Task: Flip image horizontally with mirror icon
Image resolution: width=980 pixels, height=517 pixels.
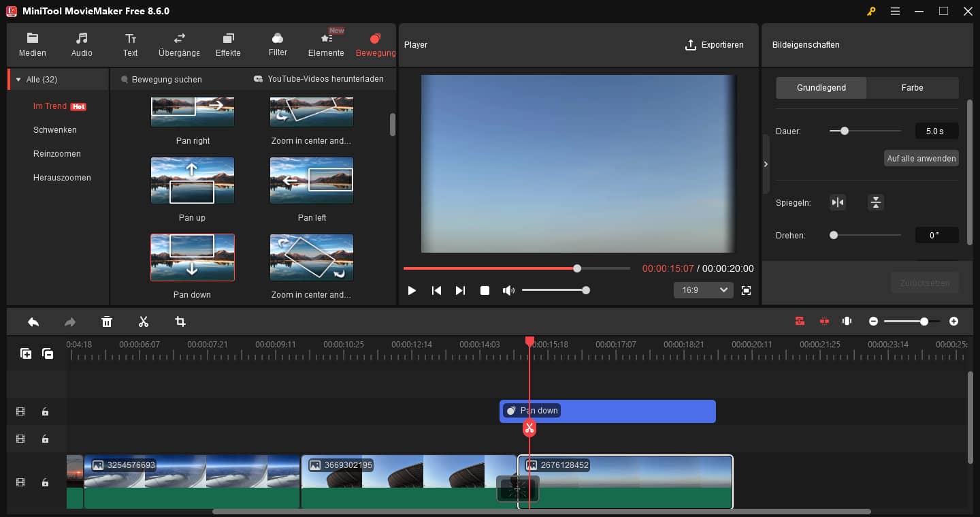Action: point(838,202)
